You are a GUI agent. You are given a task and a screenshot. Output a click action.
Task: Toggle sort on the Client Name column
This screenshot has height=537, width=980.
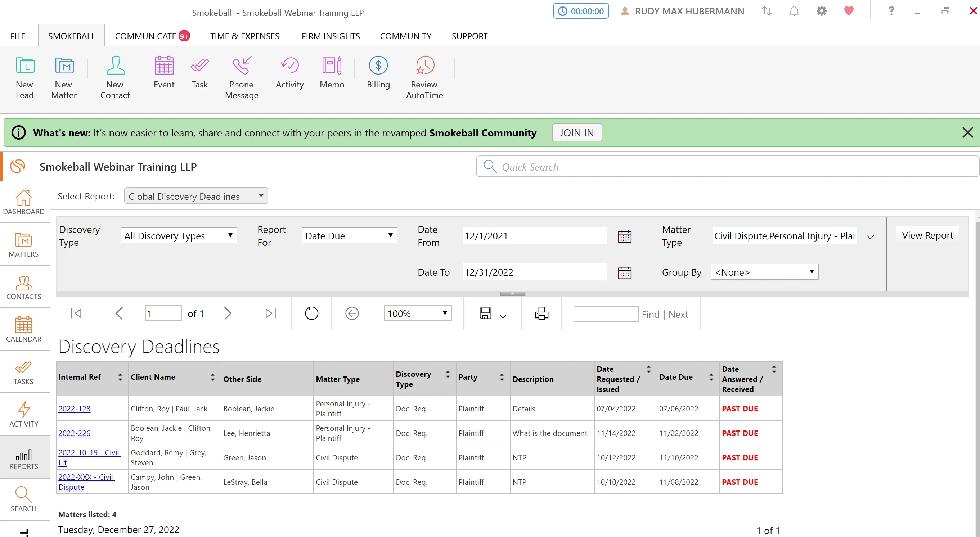tap(213, 377)
